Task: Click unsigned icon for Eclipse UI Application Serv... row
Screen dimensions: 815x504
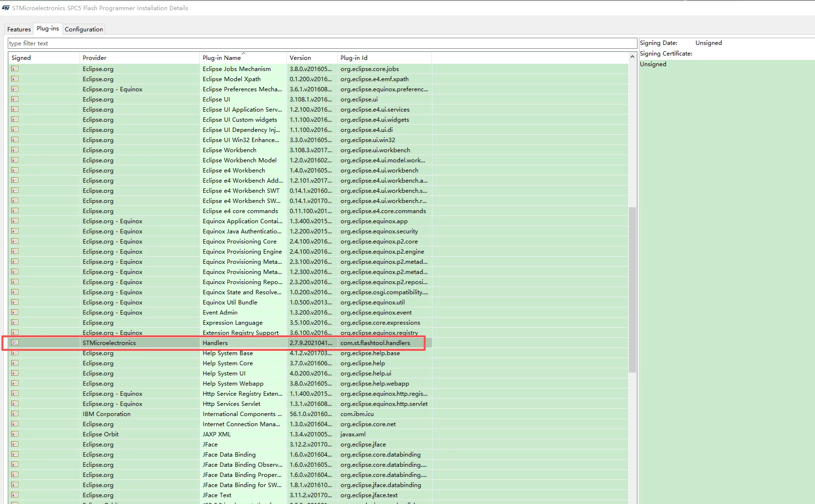Action: [15, 109]
